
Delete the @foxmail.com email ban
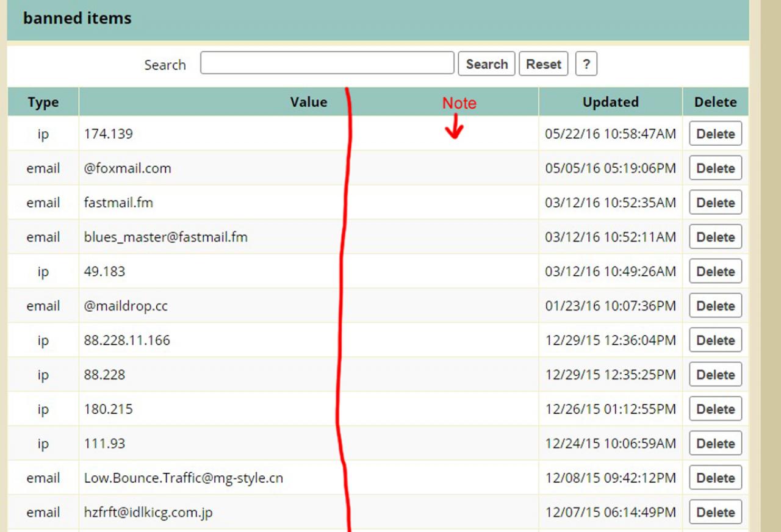715,168
